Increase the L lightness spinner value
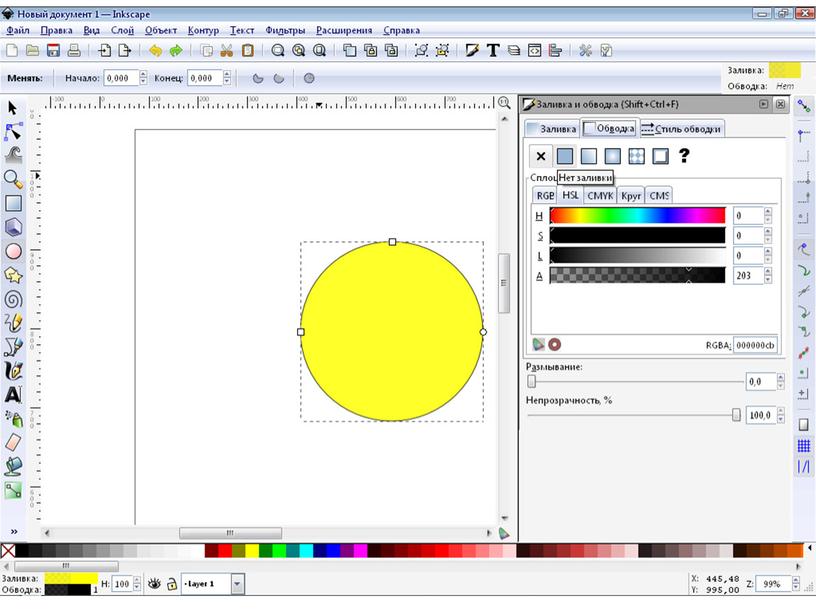The width and height of the screenshot is (816, 613). (768, 251)
